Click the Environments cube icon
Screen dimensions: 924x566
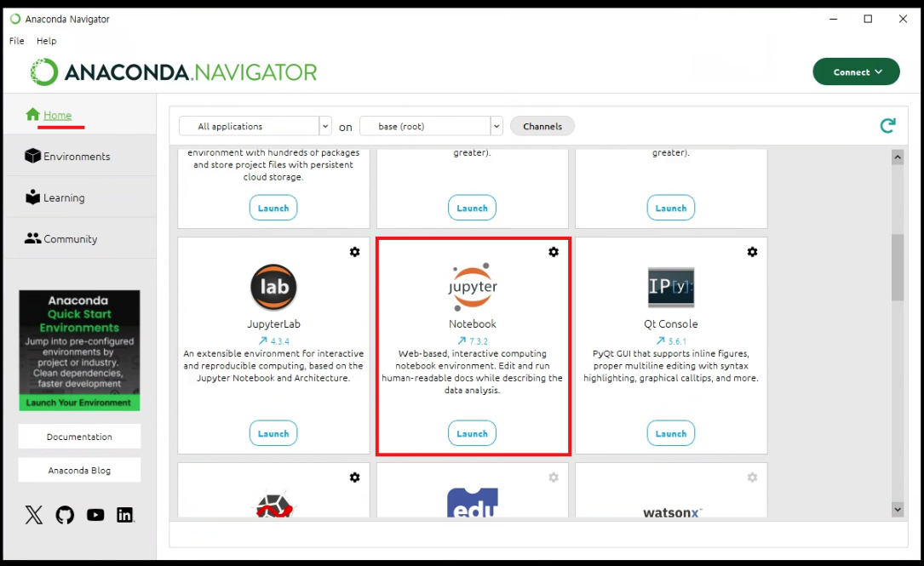pos(32,156)
